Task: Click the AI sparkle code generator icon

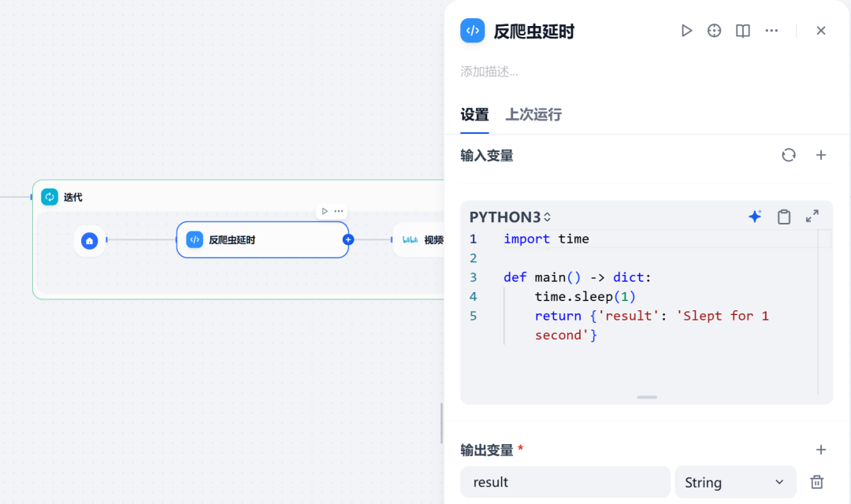Action: coord(755,217)
